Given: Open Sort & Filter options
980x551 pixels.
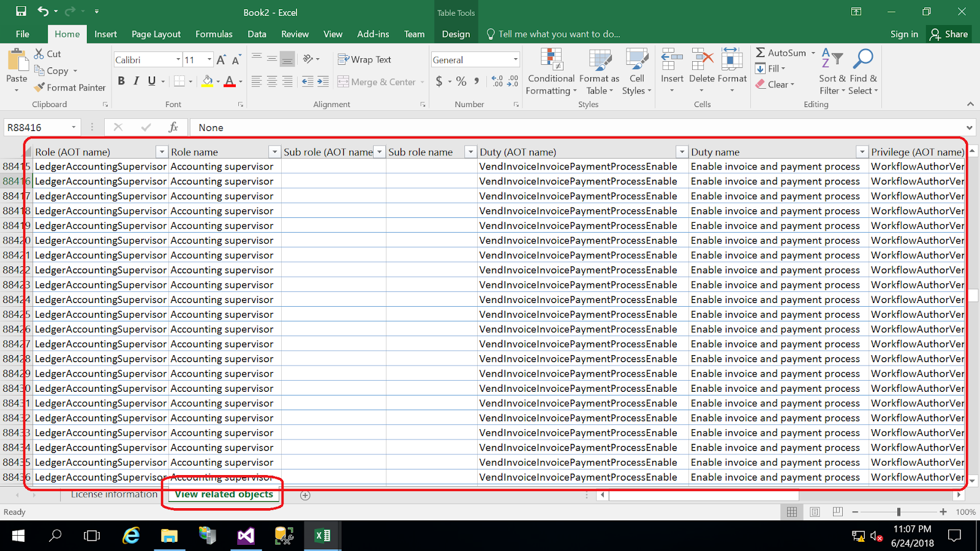Looking at the screenshot, I should click(x=832, y=72).
